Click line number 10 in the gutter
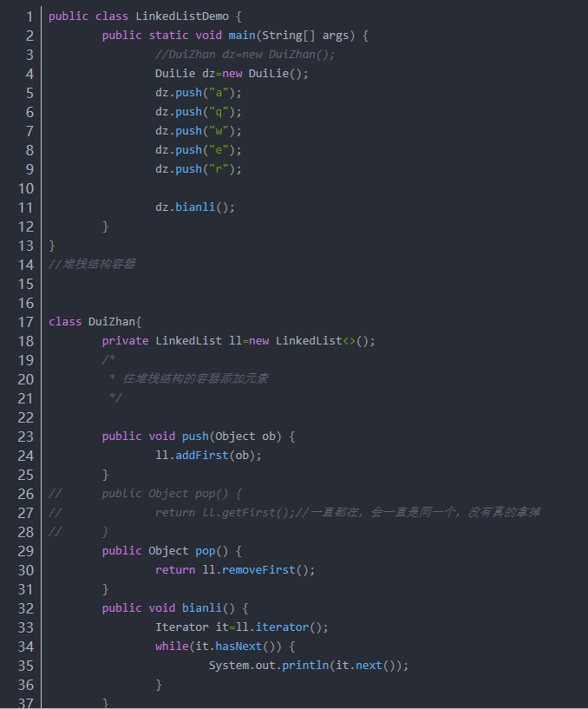 click(x=26, y=188)
